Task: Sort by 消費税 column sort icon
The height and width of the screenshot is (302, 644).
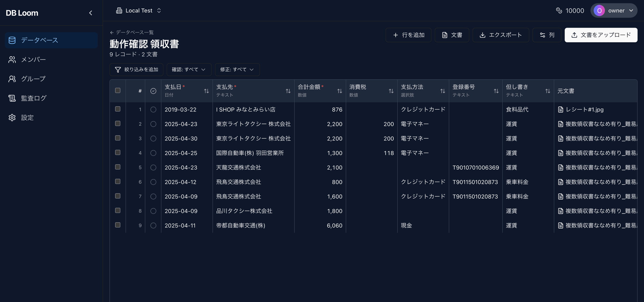Action: [391, 91]
